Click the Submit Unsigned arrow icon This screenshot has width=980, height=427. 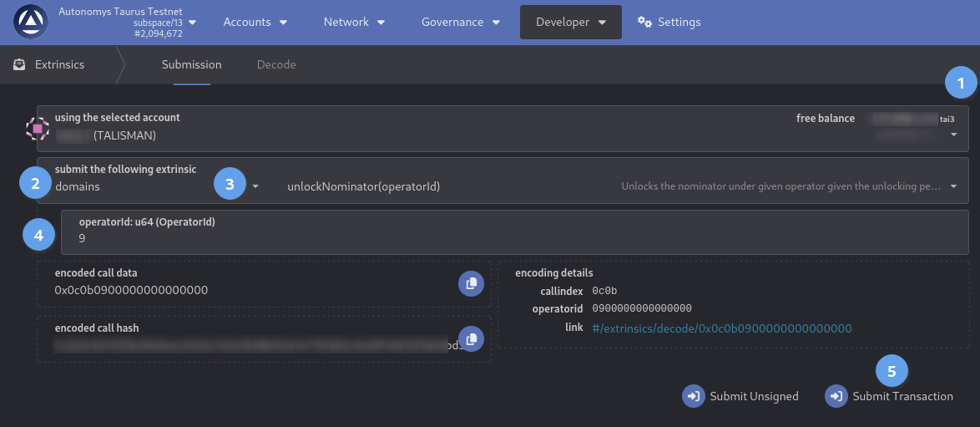click(694, 396)
